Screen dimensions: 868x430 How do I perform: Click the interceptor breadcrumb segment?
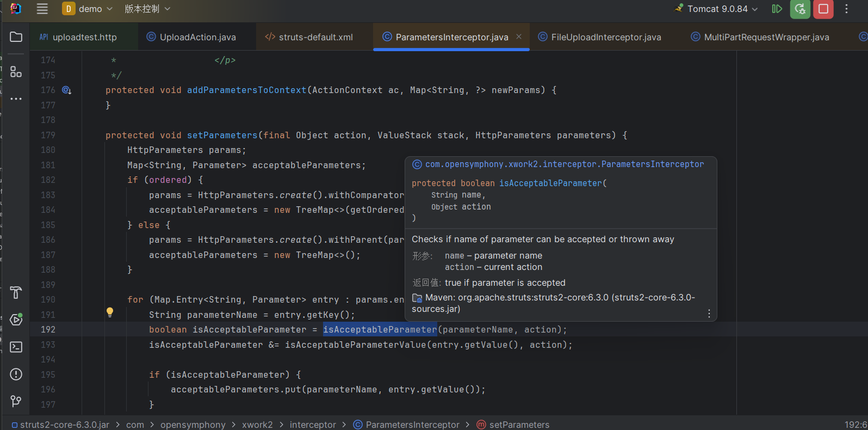coord(313,425)
